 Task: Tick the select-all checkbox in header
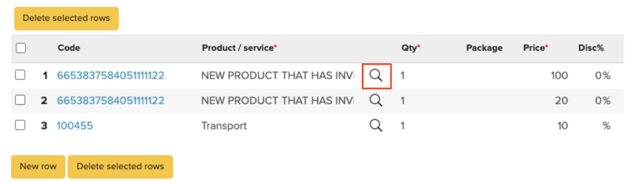[x=21, y=48]
